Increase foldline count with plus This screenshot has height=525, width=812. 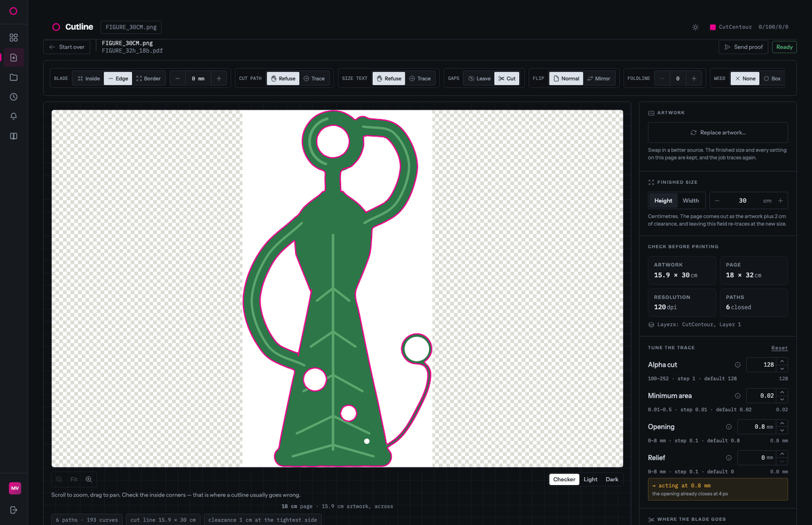[694, 78]
